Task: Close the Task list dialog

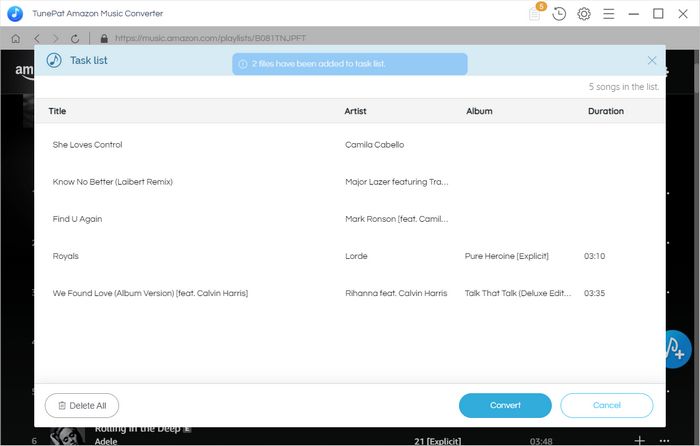Action: coord(652,60)
